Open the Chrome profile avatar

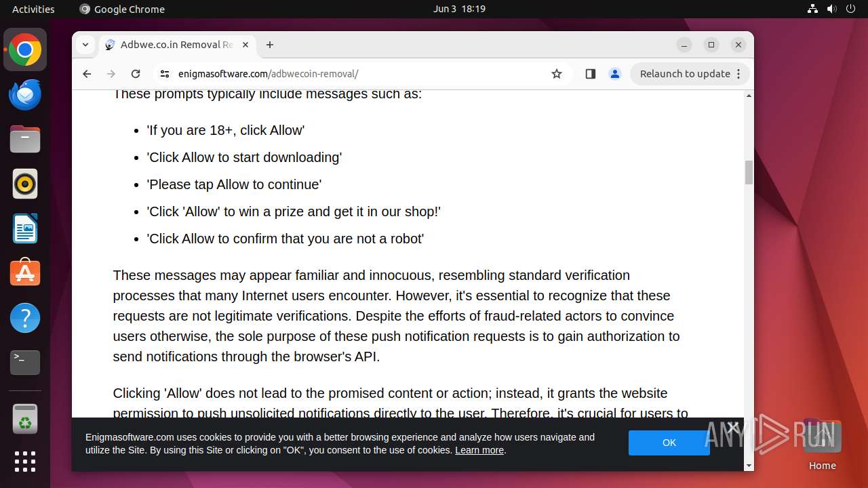click(x=615, y=74)
